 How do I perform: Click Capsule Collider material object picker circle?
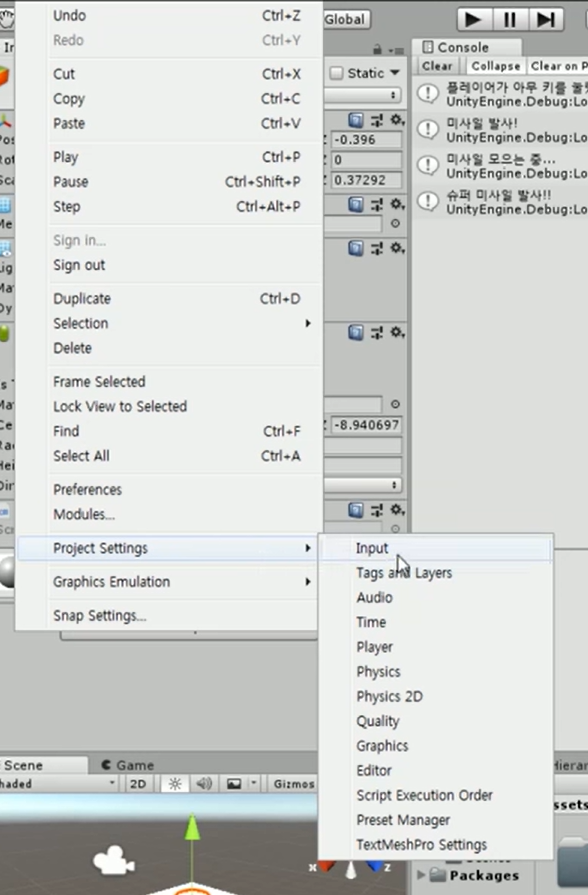395,404
